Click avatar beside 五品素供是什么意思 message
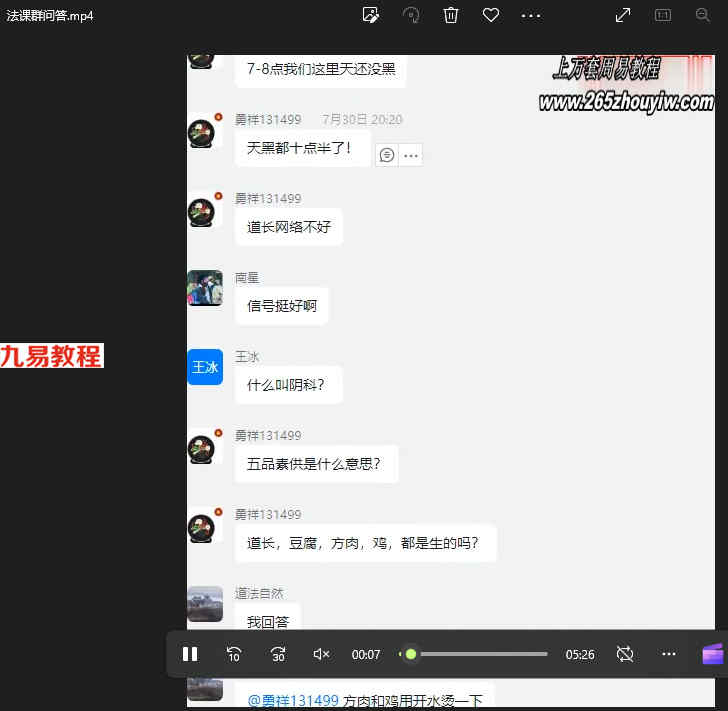This screenshot has height=711, width=728. tap(202, 450)
